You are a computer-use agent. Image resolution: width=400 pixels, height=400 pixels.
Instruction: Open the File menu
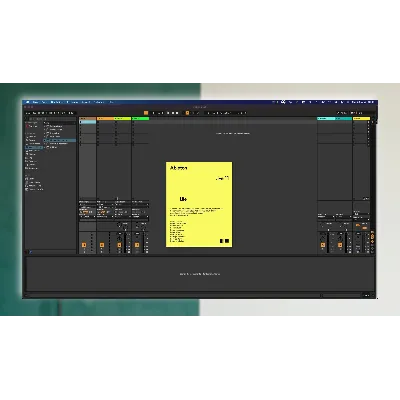[x=44, y=102]
